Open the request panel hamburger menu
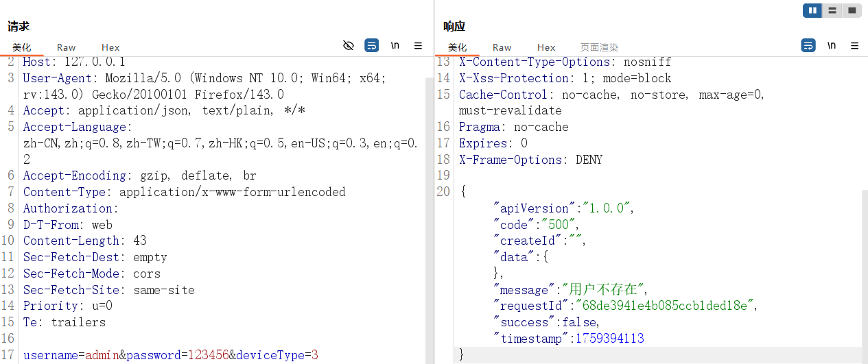 click(418, 46)
